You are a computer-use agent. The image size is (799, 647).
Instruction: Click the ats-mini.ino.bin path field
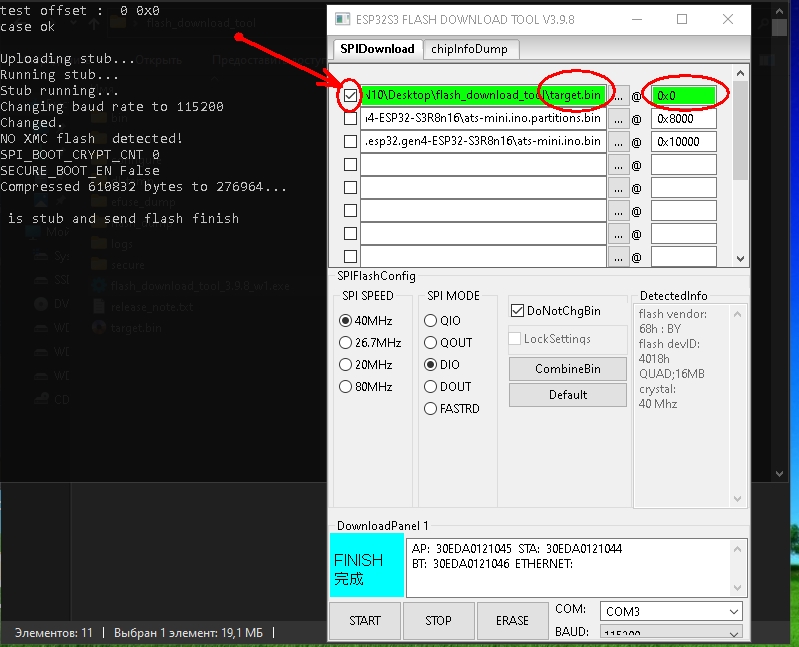483,141
